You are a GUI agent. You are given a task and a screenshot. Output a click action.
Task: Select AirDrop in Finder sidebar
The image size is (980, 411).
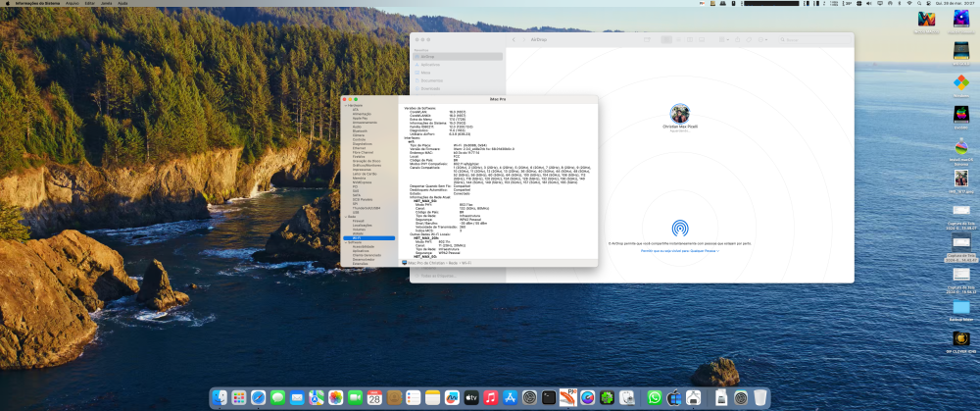pyautogui.click(x=458, y=56)
